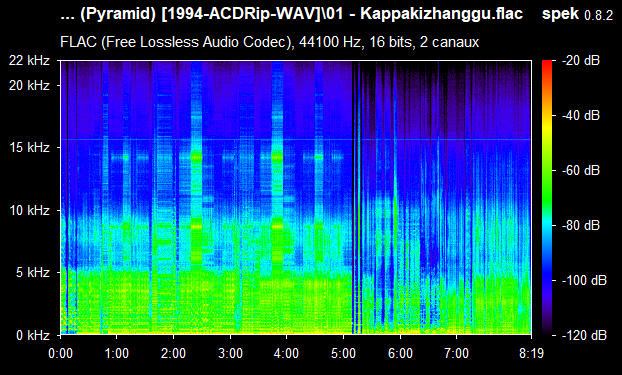Click the -100 dB legend label
The image size is (622, 375).
pyautogui.click(x=584, y=281)
